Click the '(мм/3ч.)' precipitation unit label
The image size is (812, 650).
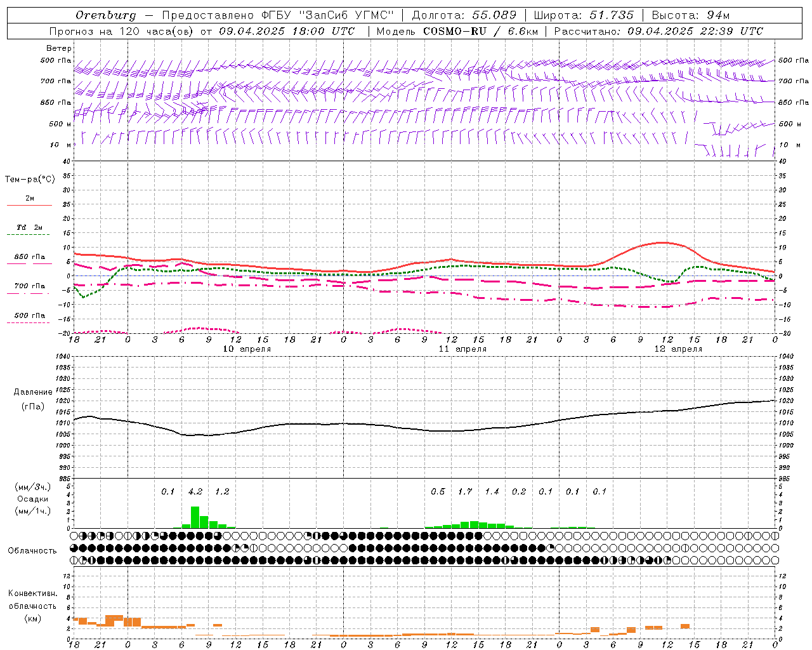[33, 487]
